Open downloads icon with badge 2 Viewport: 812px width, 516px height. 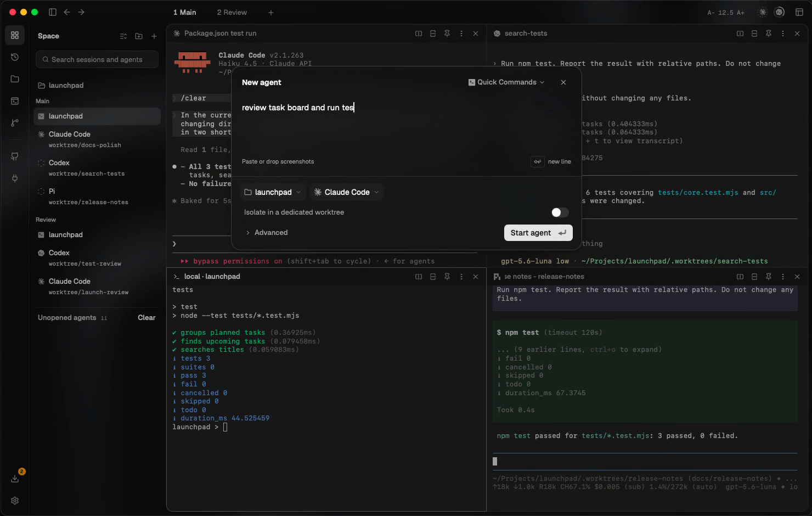point(15,479)
